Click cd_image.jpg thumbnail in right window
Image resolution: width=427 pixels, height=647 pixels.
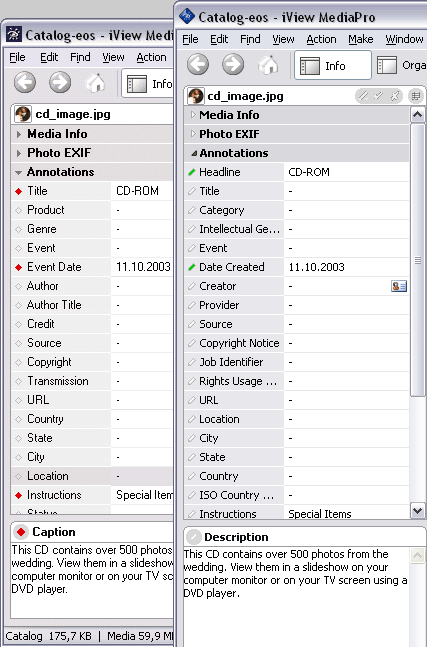(x=196, y=96)
